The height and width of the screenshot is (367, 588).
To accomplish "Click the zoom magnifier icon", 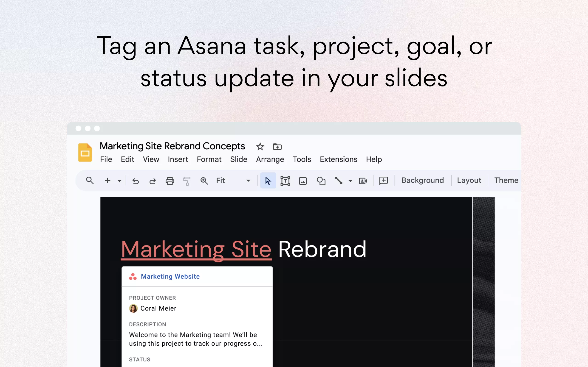I will 204,181.
